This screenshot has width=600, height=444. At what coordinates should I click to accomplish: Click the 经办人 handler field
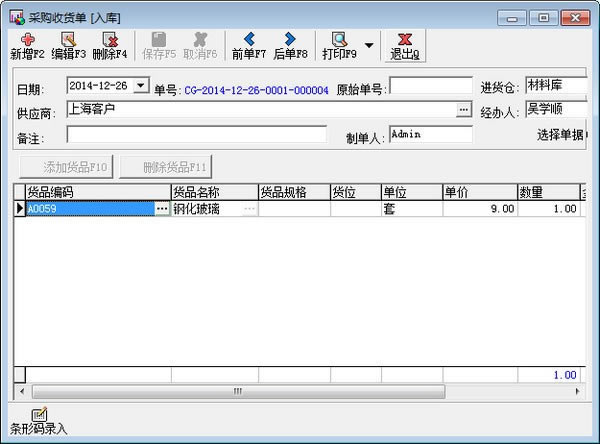556,110
